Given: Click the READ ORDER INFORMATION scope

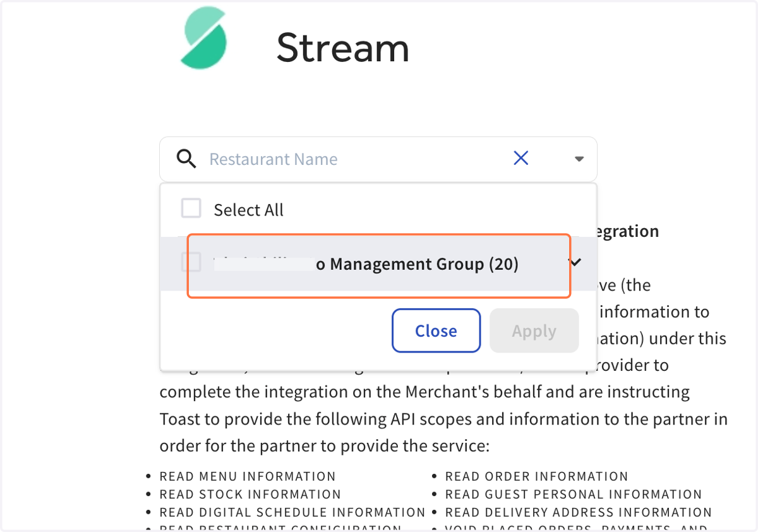Looking at the screenshot, I should pos(537,476).
